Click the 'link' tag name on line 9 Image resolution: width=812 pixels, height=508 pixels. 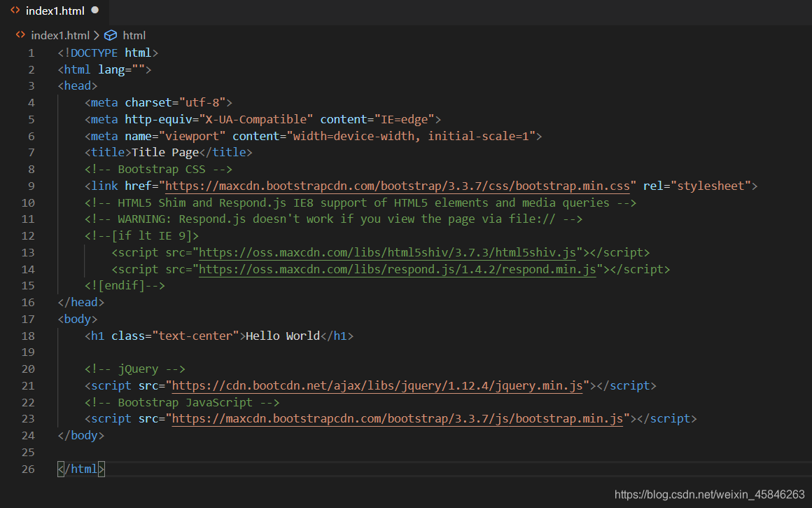pyautogui.click(x=104, y=186)
